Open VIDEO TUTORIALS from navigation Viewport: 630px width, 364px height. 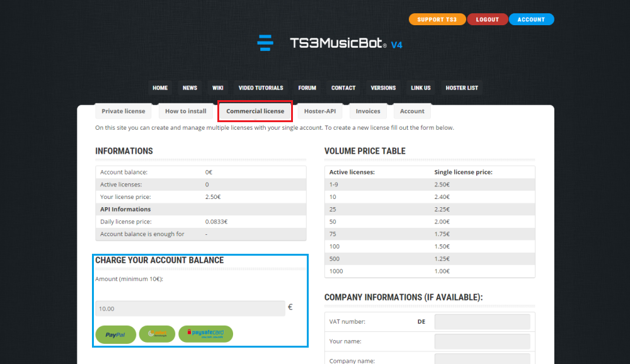click(261, 88)
